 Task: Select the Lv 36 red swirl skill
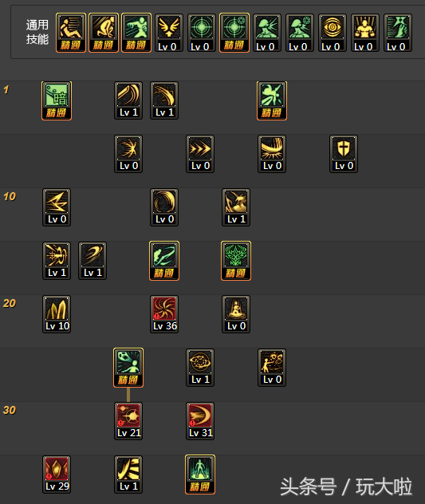[x=164, y=314]
